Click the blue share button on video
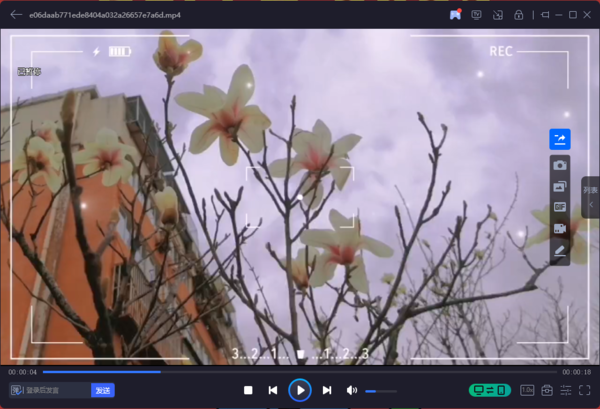This screenshot has width=600, height=409. point(560,139)
